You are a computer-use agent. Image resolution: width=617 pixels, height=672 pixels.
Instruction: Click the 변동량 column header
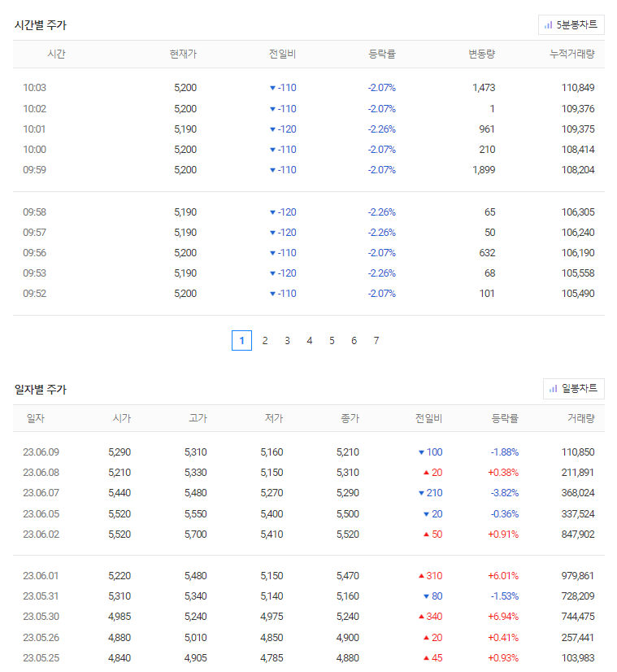tap(482, 54)
